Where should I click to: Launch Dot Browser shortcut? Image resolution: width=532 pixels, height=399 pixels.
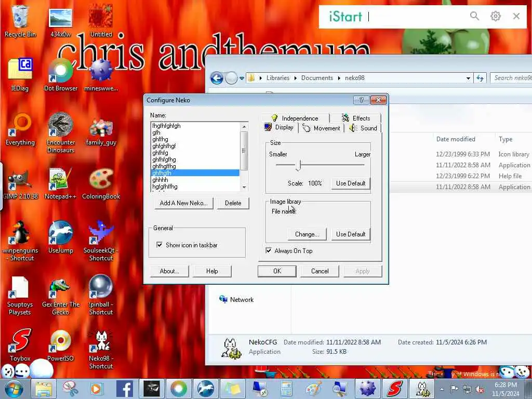coord(61,75)
